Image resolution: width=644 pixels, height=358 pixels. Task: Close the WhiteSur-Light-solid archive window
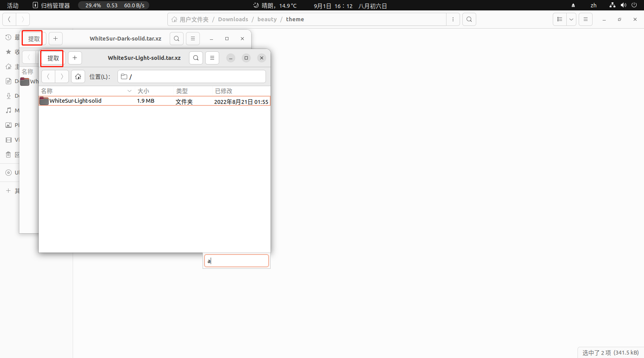tap(262, 58)
